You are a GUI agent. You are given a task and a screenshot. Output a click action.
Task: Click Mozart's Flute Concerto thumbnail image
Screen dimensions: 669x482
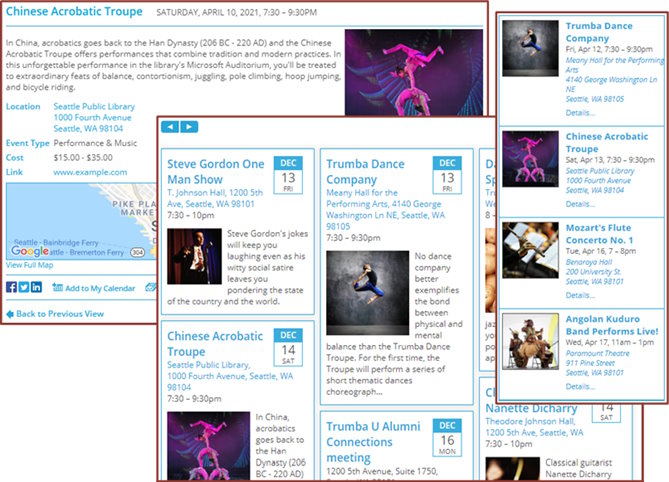pyautogui.click(x=530, y=250)
